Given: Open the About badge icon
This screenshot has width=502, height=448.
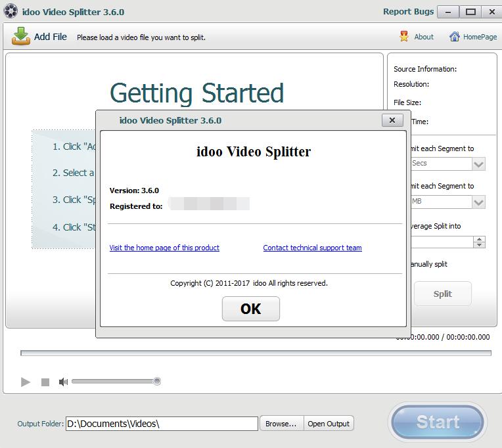Looking at the screenshot, I should [404, 37].
